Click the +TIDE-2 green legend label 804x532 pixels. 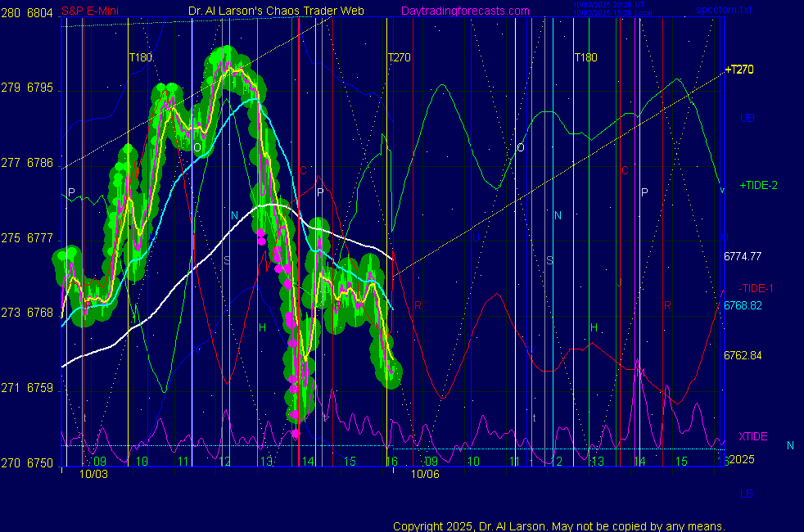758,186
